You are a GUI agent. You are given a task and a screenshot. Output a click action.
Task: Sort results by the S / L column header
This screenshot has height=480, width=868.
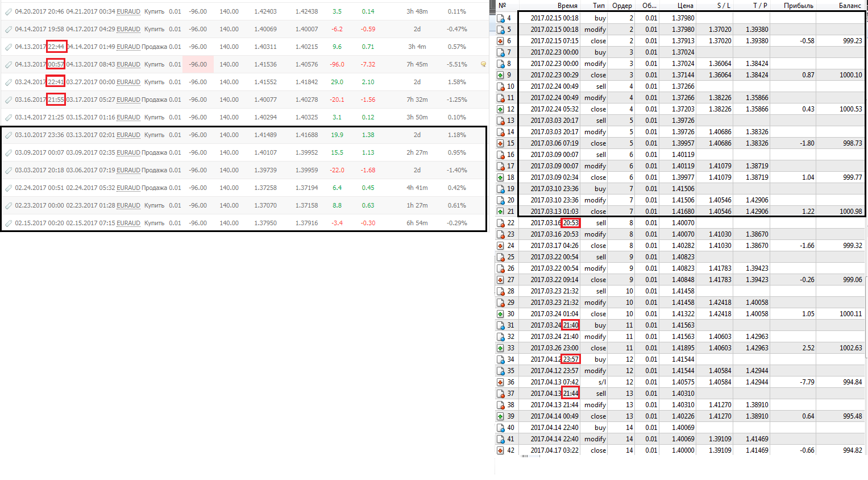pyautogui.click(x=724, y=6)
